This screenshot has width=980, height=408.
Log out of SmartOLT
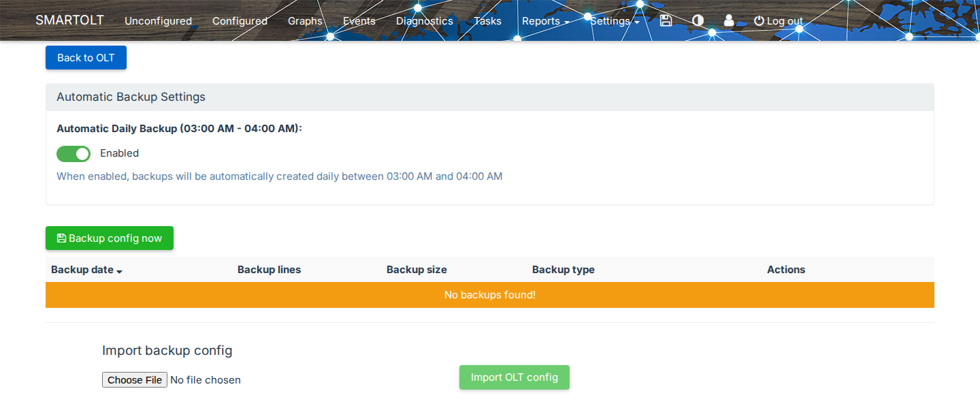(779, 21)
